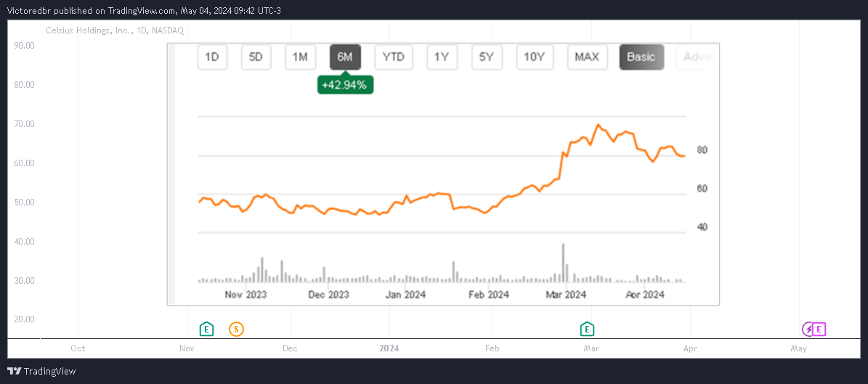Click the Dec 2023 label in inner chart
This screenshot has width=868, height=384.
pos(328,295)
